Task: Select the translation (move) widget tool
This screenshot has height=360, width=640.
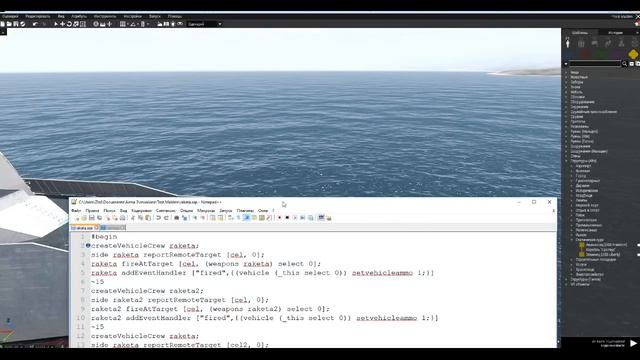Action: (x=62, y=24)
